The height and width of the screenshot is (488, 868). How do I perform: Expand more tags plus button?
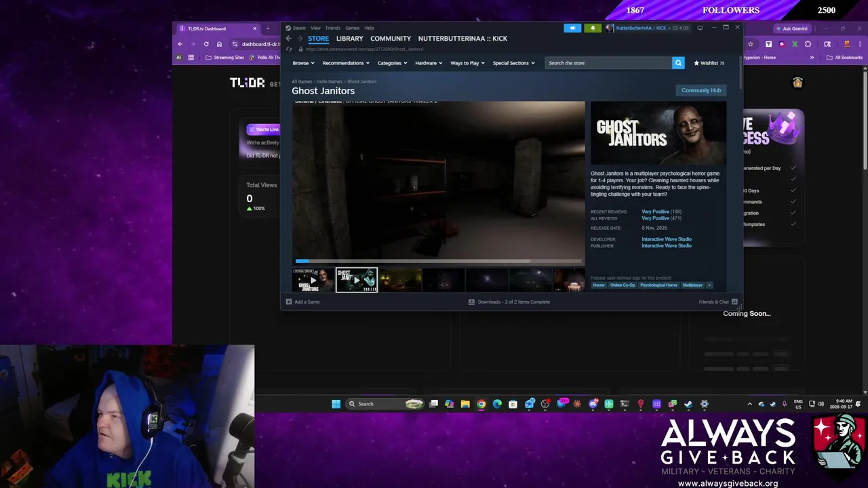pyautogui.click(x=709, y=285)
